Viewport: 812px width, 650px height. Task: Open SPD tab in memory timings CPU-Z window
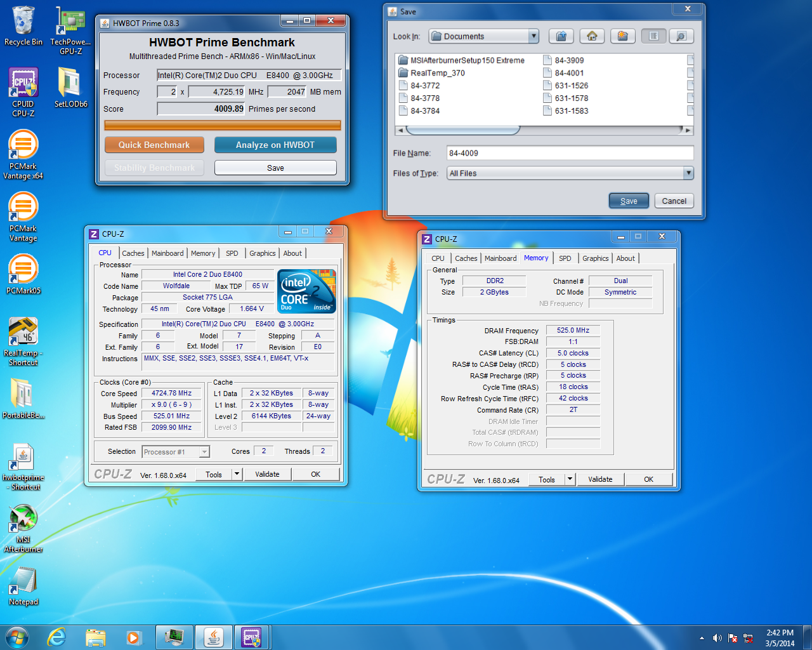click(565, 258)
